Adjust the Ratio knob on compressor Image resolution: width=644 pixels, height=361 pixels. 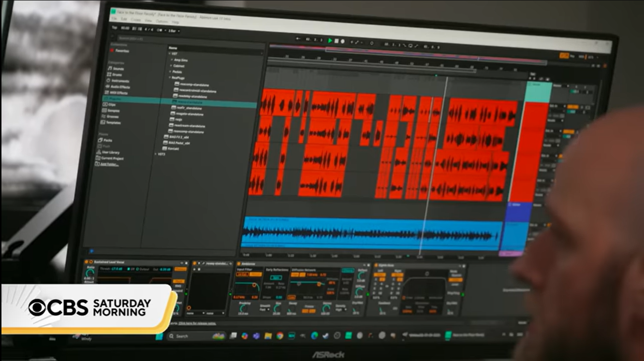coord(89,274)
